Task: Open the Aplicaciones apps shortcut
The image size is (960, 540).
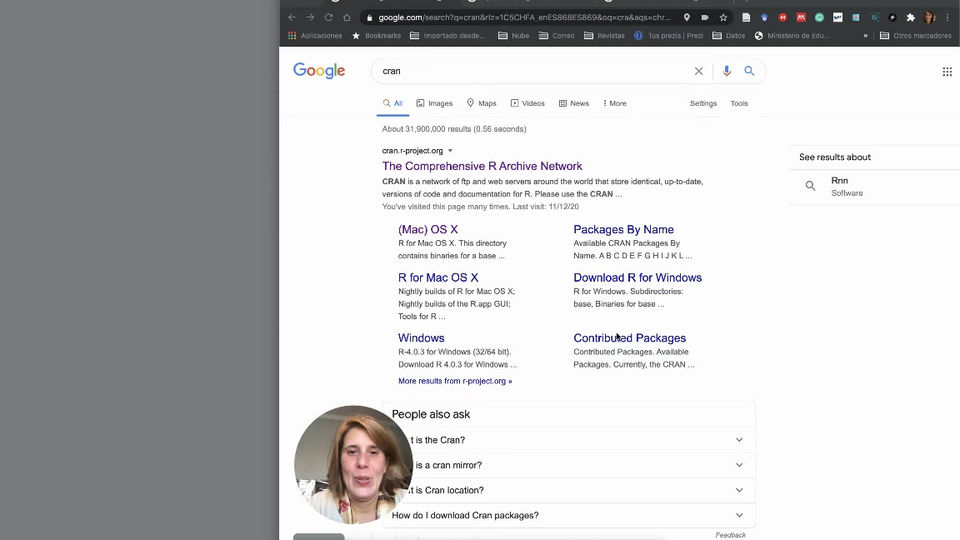Action: click(x=315, y=36)
